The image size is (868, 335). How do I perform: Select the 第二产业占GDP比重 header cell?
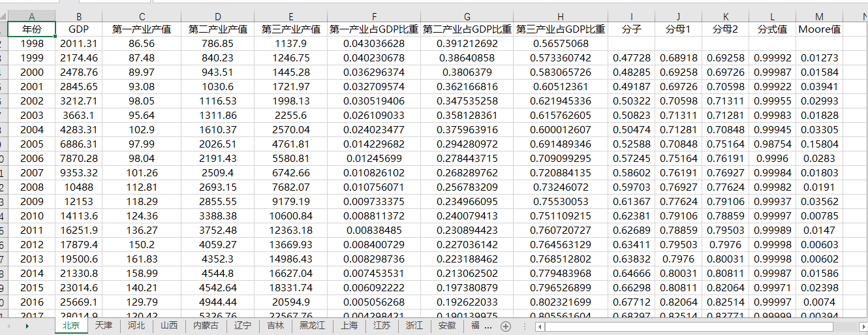tap(467, 29)
